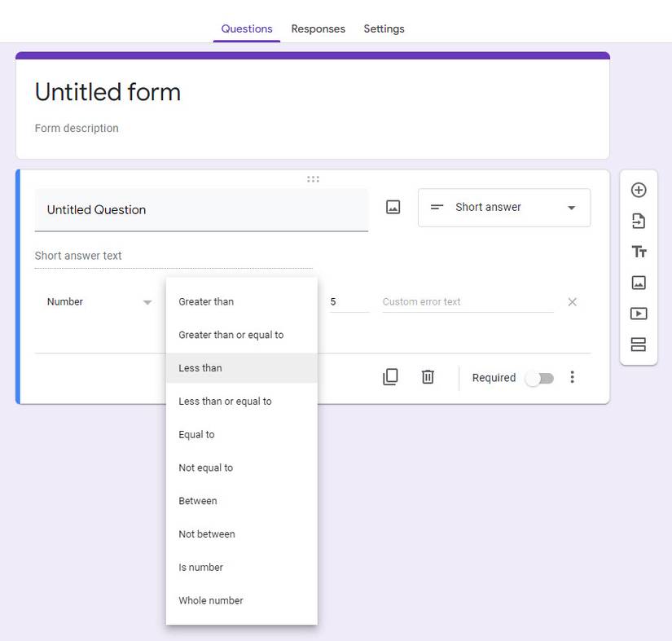672x641 pixels.
Task: Add a title and description with the Tt icon
Action: [639, 251]
